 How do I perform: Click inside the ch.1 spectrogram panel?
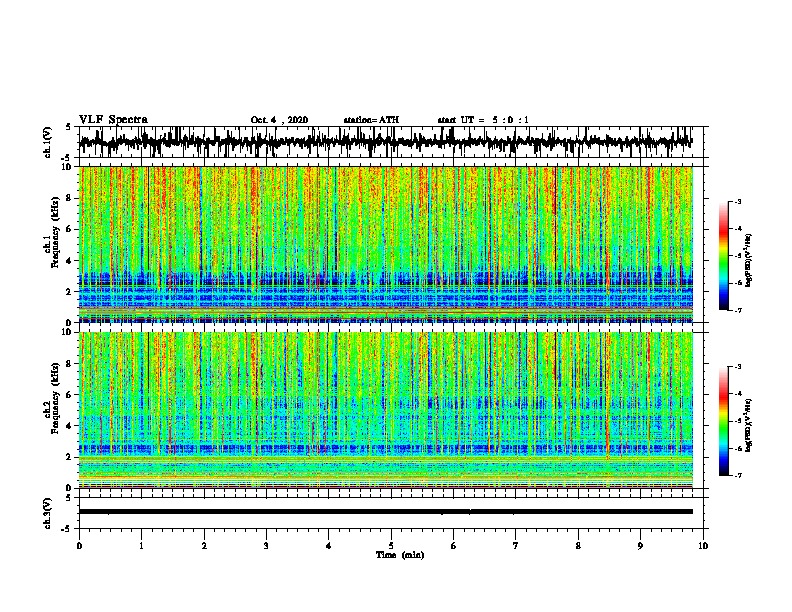(386, 244)
